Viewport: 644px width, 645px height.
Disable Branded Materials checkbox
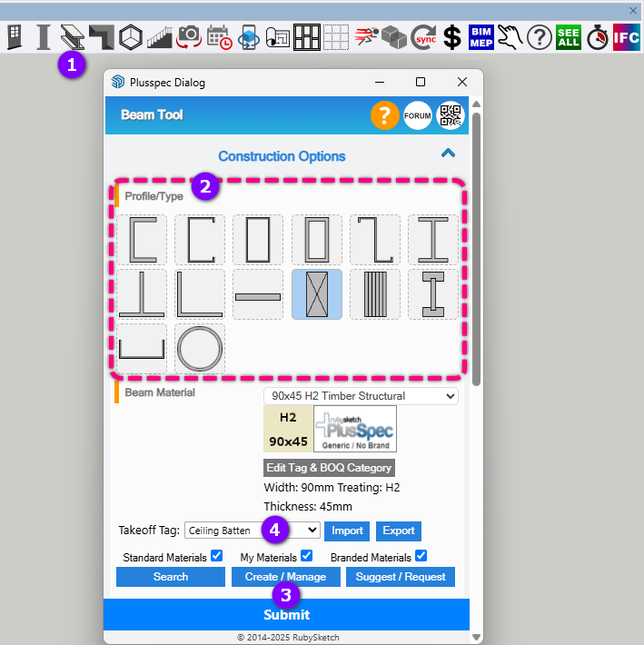[421, 556]
